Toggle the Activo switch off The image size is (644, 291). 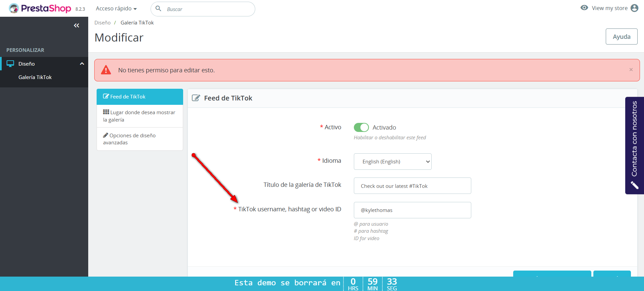[361, 127]
